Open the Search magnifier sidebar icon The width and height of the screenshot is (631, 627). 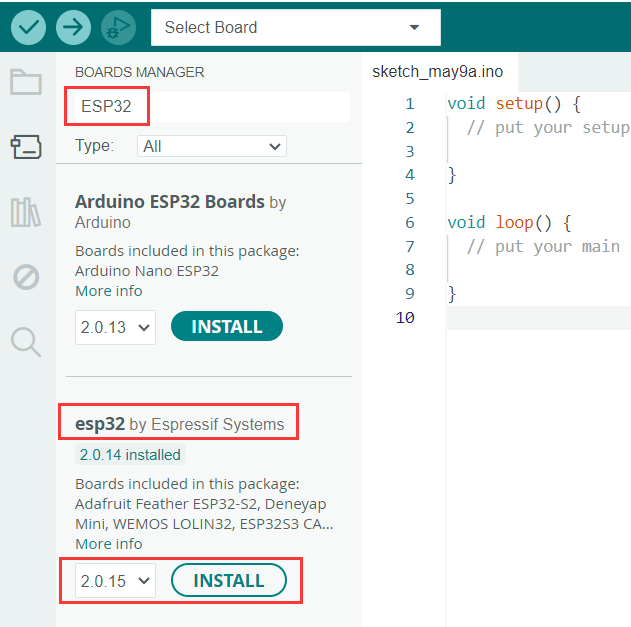(26, 342)
